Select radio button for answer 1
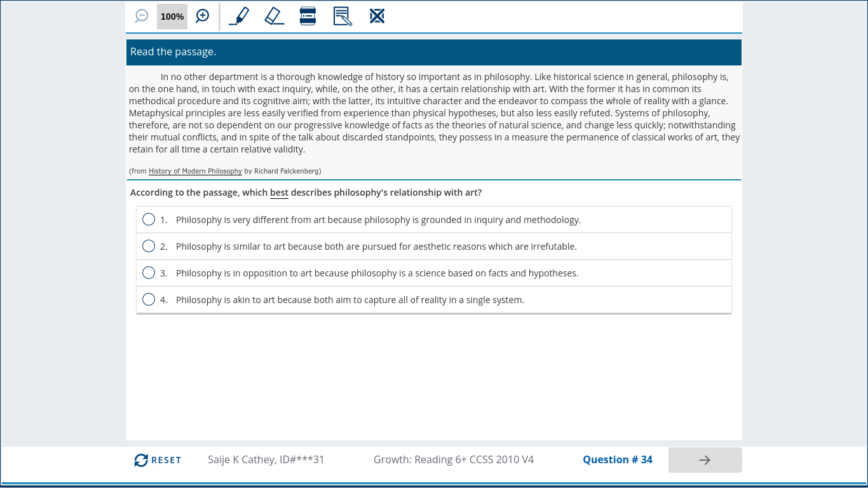The image size is (868, 488). (149, 219)
